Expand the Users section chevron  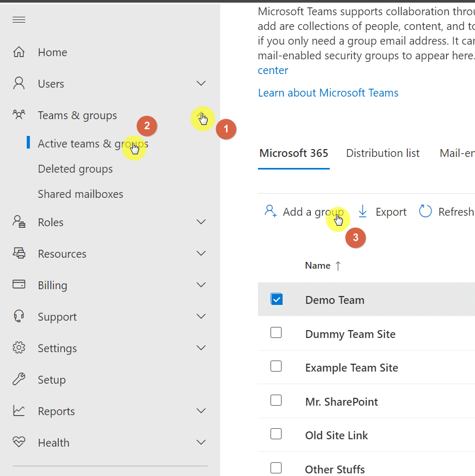click(201, 83)
